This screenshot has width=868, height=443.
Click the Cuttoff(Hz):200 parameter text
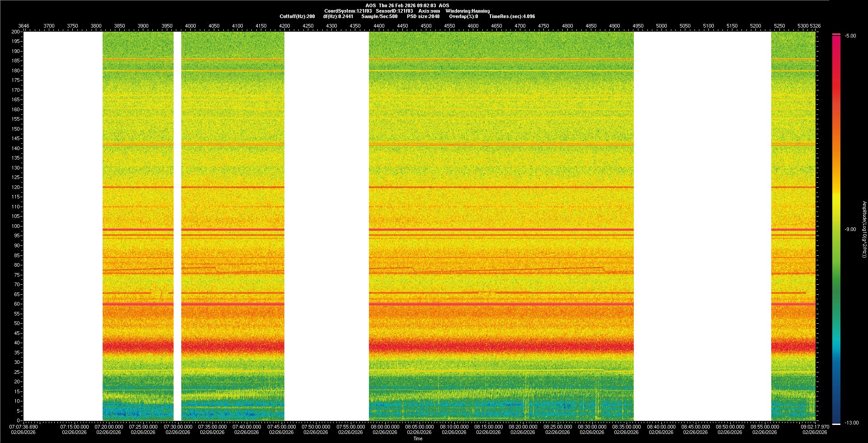pos(297,16)
